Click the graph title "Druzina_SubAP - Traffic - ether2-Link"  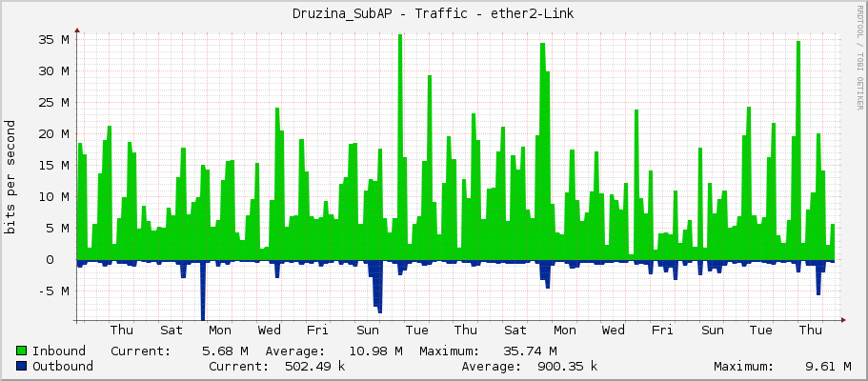coord(434,14)
